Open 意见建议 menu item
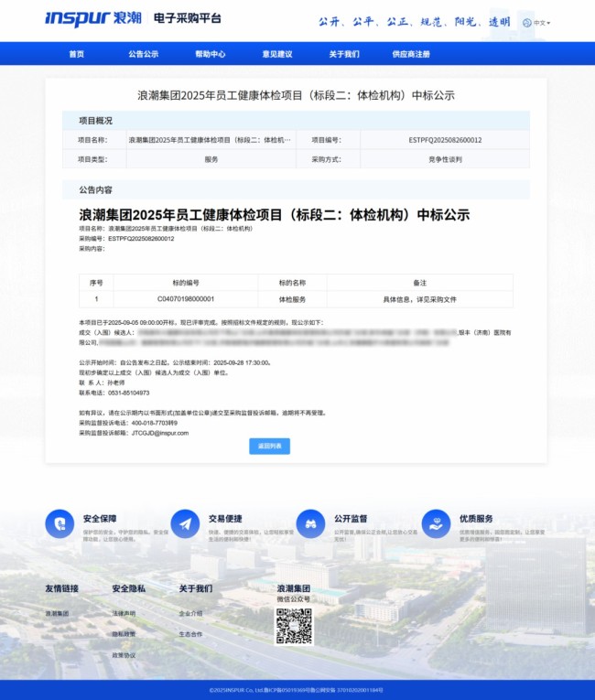This screenshot has height=700, width=595. point(277,54)
